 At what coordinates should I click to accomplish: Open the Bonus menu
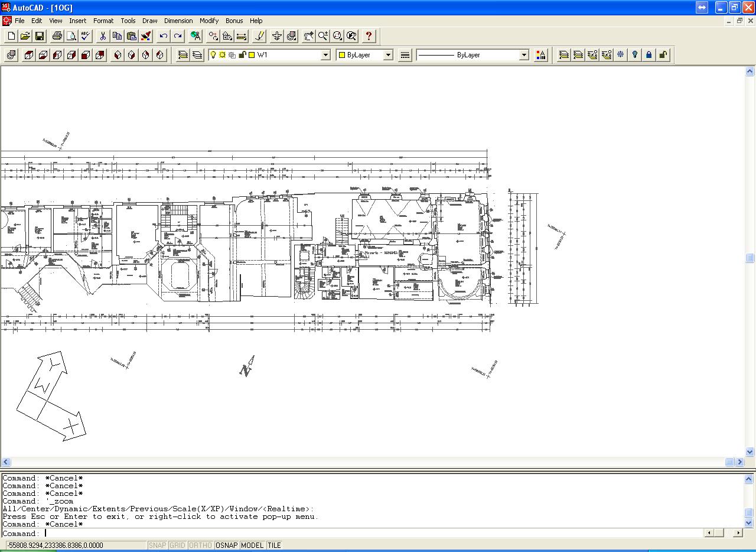234,21
